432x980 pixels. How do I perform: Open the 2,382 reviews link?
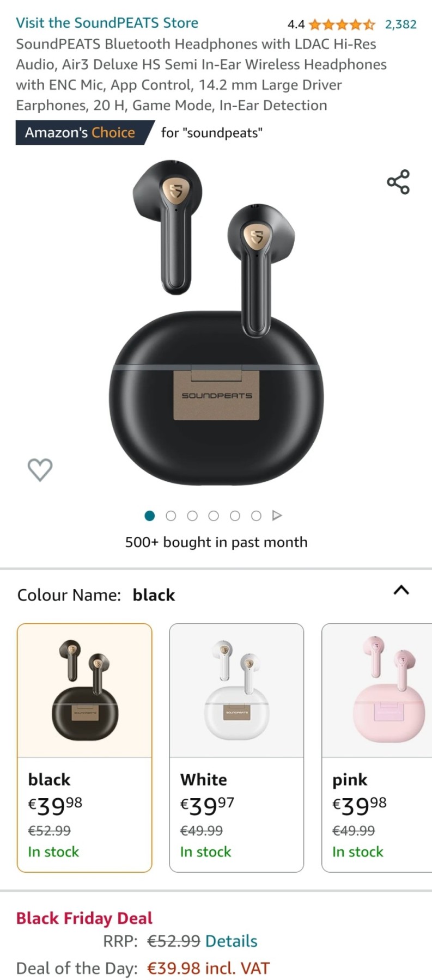(x=401, y=24)
